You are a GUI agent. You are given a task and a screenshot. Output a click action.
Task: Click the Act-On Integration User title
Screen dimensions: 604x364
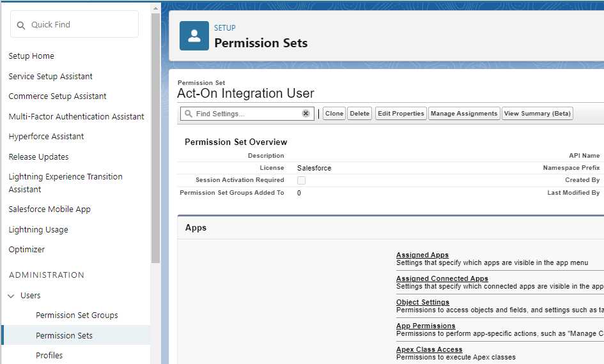246,93
